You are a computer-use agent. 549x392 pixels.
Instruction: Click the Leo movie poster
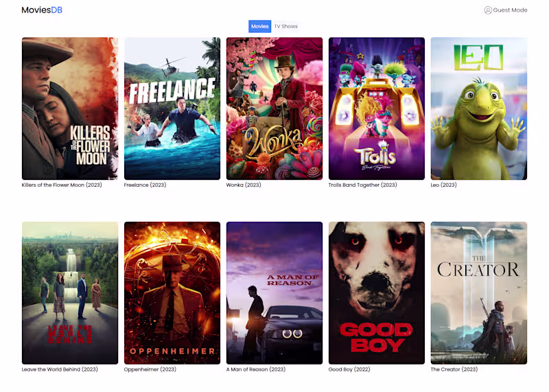(479, 108)
